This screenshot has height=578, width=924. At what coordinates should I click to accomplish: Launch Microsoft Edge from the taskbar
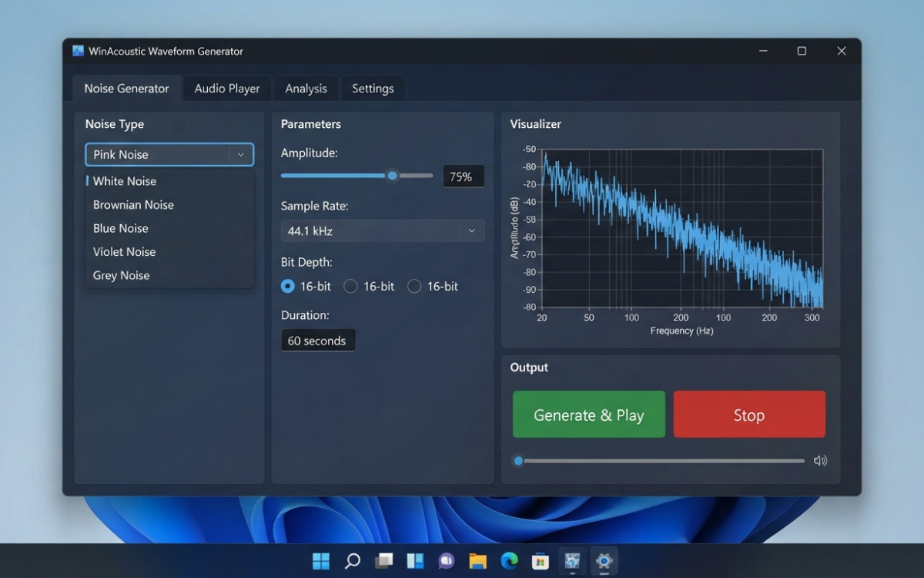[x=510, y=561]
